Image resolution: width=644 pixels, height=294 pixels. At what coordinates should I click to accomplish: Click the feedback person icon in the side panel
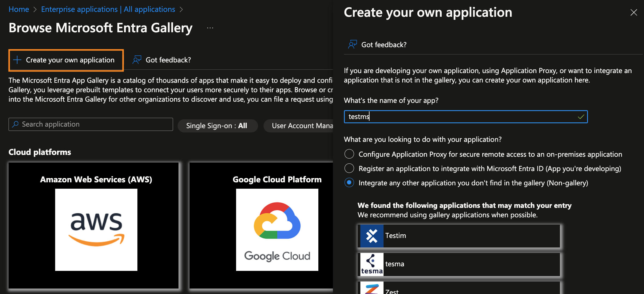tap(352, 45)
